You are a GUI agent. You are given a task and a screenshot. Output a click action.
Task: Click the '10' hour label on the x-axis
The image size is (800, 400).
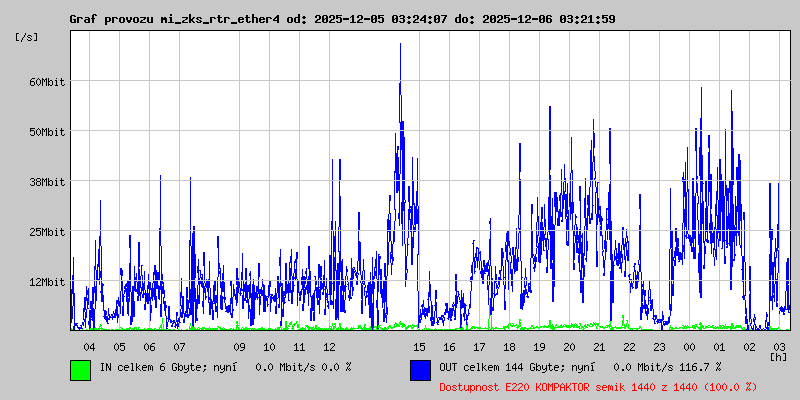click(269, 347)
